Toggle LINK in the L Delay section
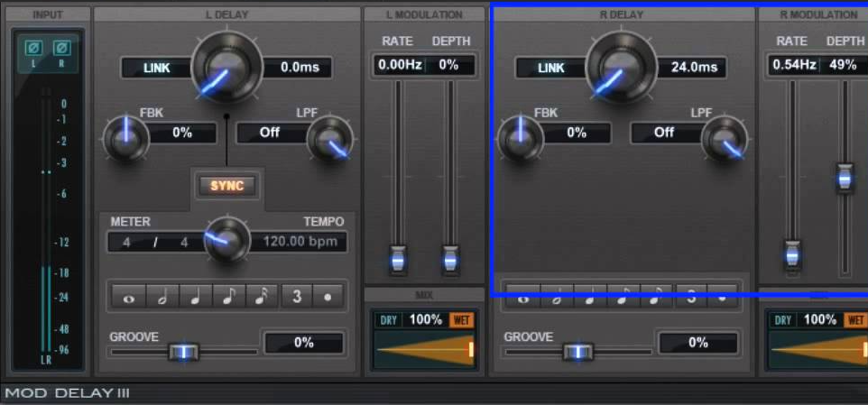 coord(156,68)
